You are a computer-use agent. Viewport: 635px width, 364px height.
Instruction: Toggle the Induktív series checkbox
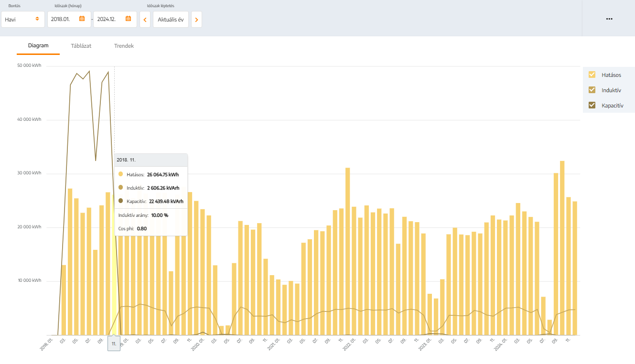pyautogui.click(x=592, y=90)
